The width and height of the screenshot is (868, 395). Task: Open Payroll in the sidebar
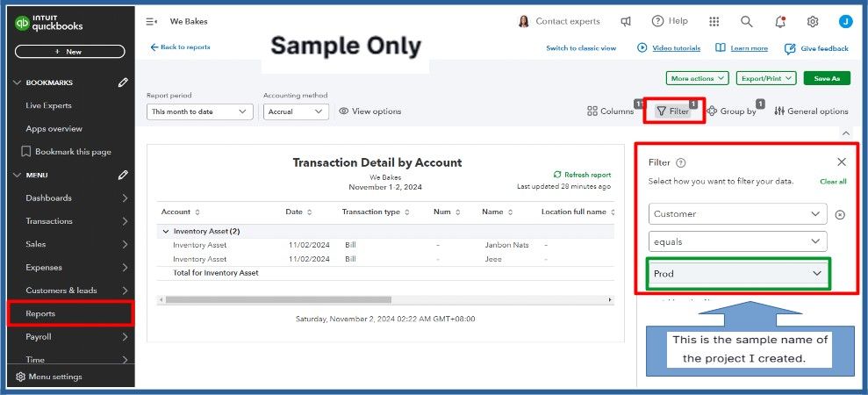coord(71,337)
